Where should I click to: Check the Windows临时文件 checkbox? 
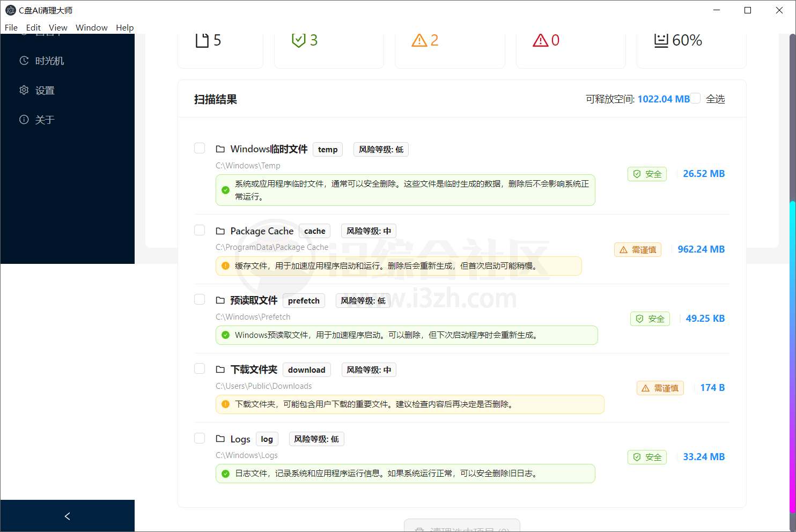(x=199, y=148)
